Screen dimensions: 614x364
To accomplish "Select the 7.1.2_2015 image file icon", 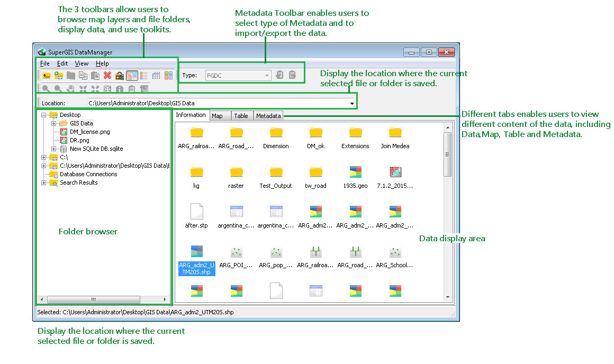I will click(x=395, y=172).
